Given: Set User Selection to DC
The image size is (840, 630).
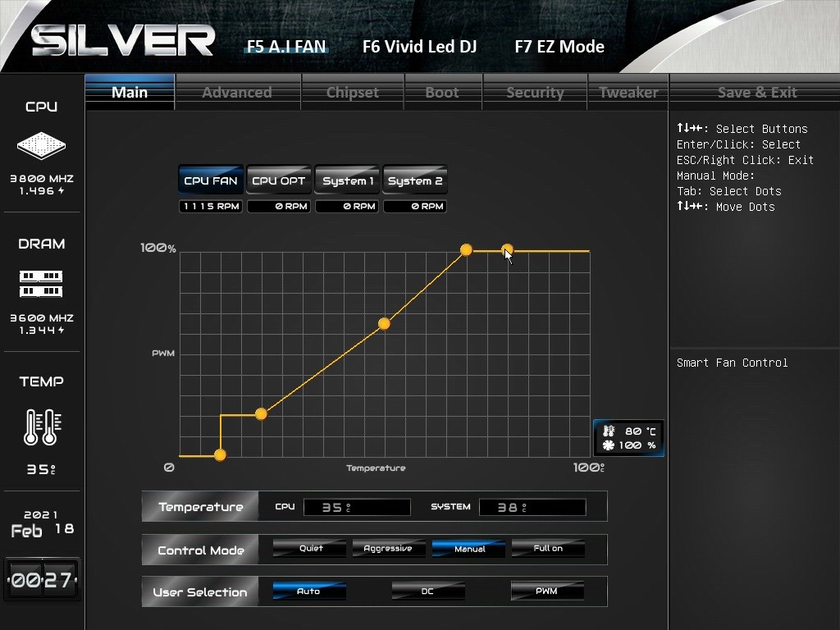Looking at the screenshot, I should pyautogui.click(x=428, y=591).
